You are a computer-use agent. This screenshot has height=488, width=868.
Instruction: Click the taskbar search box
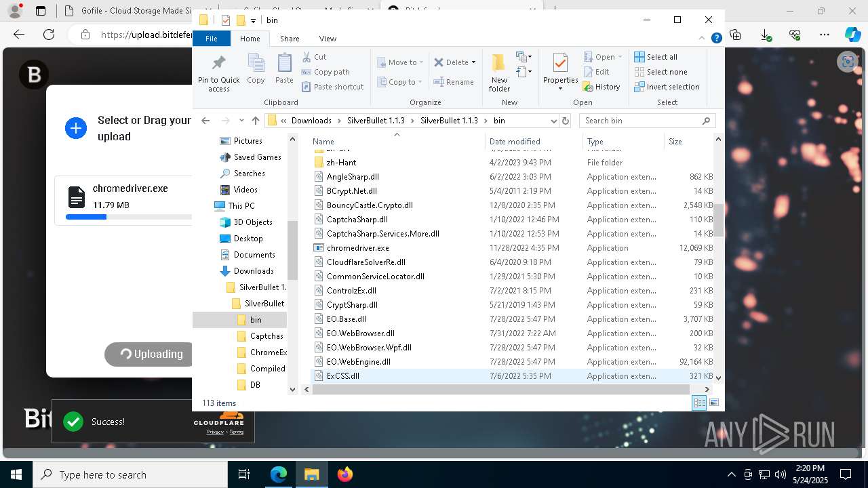[x=130, y=474]
